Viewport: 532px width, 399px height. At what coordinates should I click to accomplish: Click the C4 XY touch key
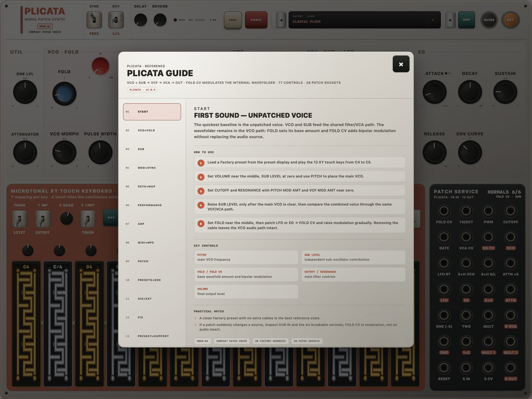pos(26,324)
